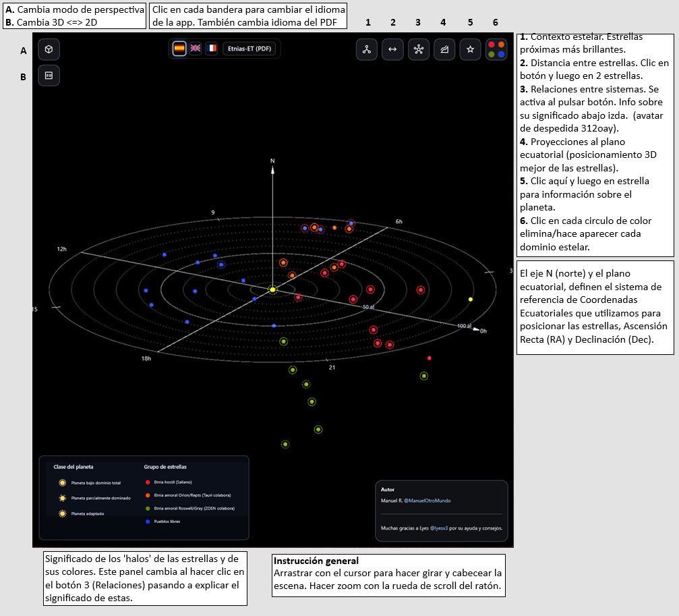Click the yellow star near 100 al ring

click(x=471, y=300)
